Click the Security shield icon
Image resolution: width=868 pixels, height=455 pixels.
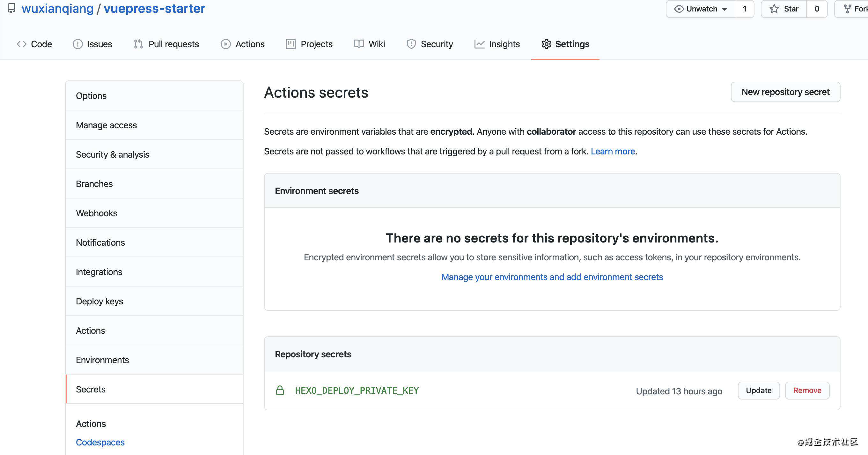coord(411,44)
